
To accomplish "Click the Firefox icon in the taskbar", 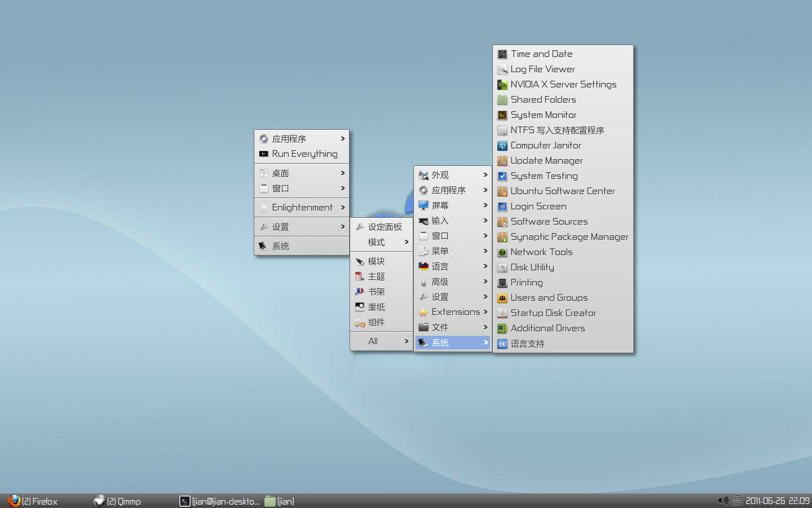I will [x=14, y=501].
